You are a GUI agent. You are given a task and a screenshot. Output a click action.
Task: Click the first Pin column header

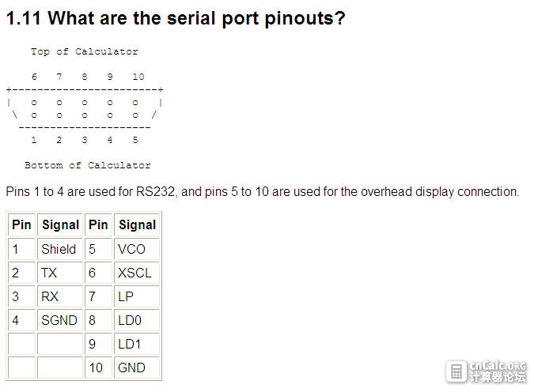click(21, 225)
